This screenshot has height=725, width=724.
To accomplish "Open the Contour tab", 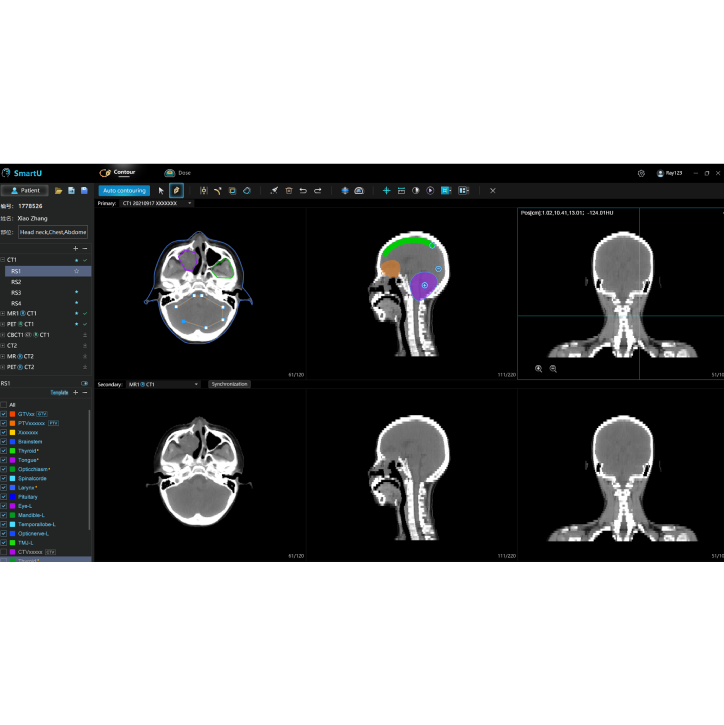I will (x=118, y=173).
